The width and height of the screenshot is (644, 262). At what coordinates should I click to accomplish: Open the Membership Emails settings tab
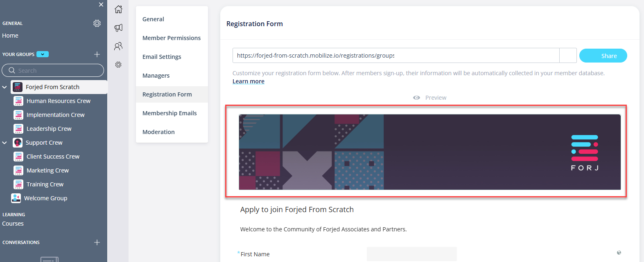(x=169, y=113)
